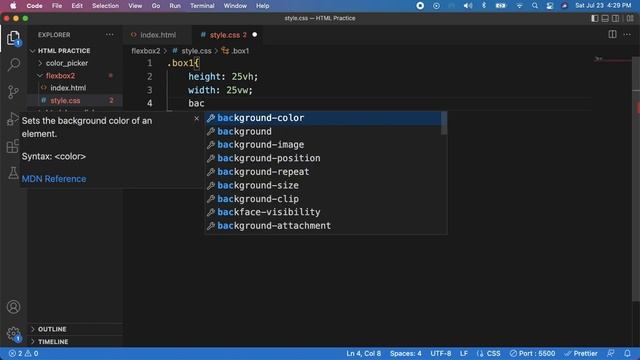
Task: Collapse the flexbox2 folder
Action: pyautogui.click(x=76, y=76)
